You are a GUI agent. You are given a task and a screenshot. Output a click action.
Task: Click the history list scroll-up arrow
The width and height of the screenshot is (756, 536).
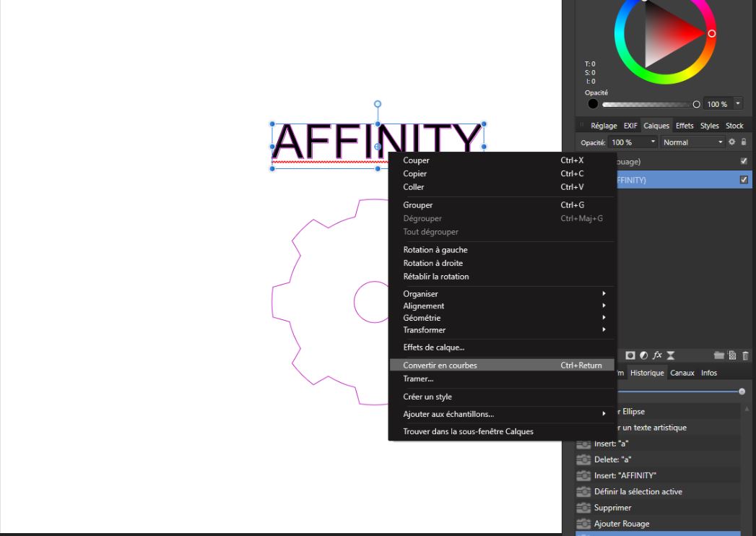747,409
